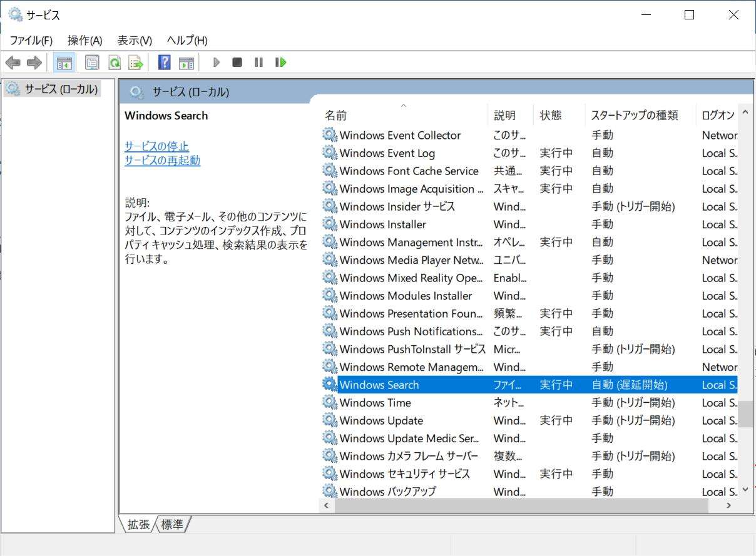The width and height of the screenshot is (756, 556).
Task: Click the Pause Service icon
Action: (x=258, y=63)
